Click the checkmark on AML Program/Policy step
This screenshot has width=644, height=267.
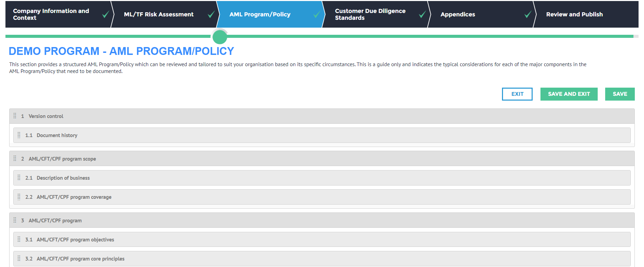[x=317, y=14]
